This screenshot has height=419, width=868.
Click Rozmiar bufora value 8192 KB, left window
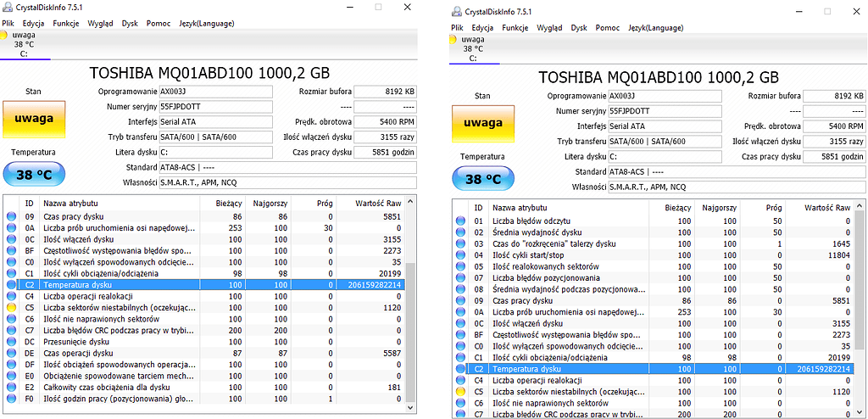click(x=386, y=92)
